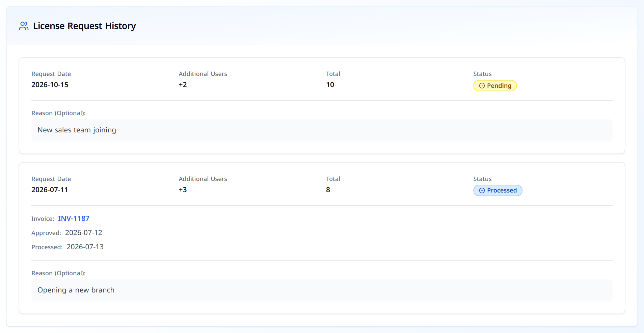This screenshot has height=333, width=644.
Task: Click the Approved: label
Action: tap(46, 233)
